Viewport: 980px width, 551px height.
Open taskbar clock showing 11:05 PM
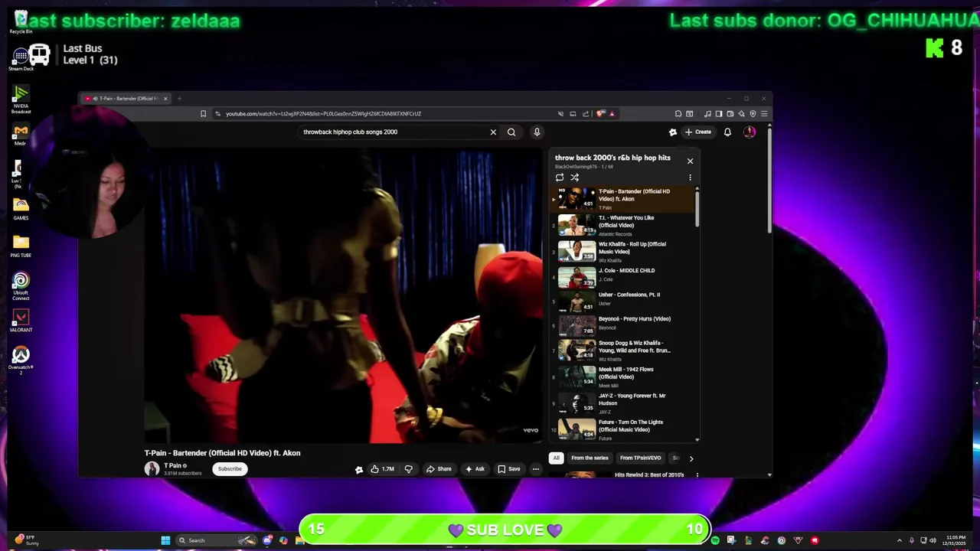(x=955, y=540)
